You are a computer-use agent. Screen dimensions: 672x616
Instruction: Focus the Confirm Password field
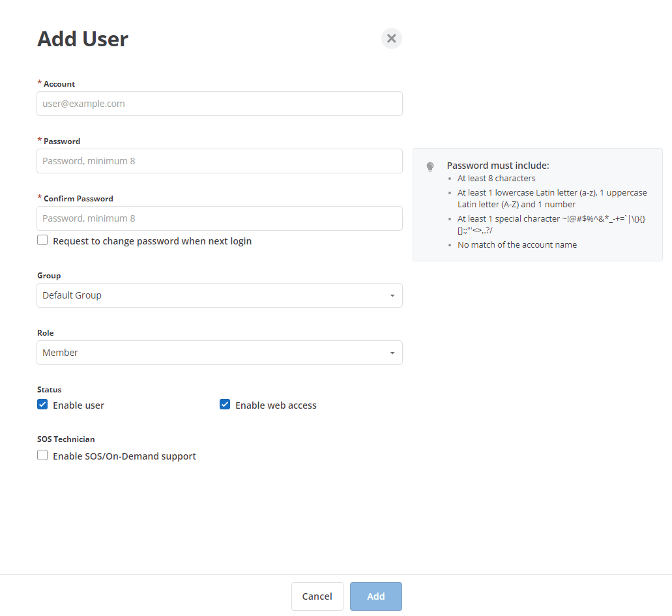(220, 218)
